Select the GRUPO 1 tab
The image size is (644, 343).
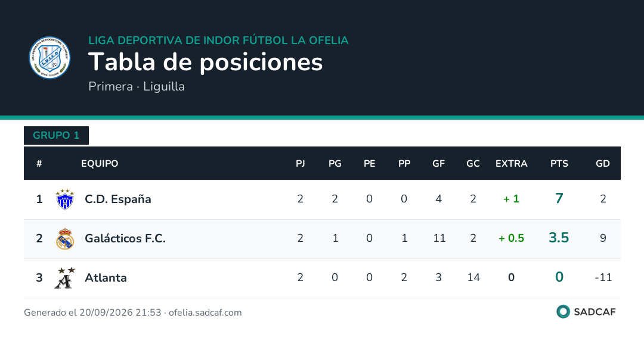[x=56, y=135]
